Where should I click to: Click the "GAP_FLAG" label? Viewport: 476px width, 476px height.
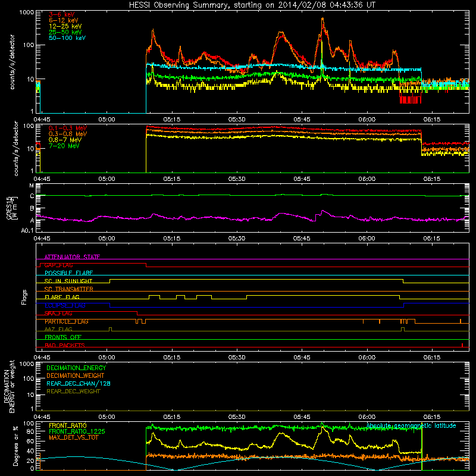(58, 265)
